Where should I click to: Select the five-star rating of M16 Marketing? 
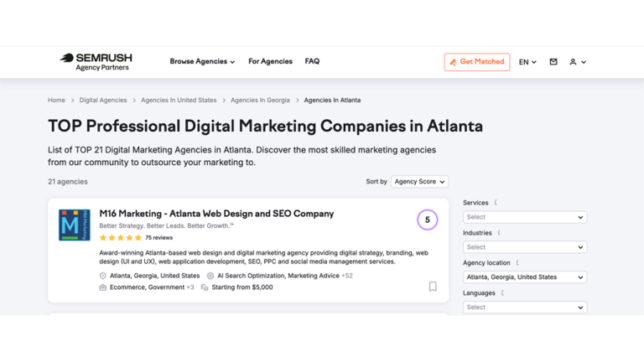click(121, 238)
